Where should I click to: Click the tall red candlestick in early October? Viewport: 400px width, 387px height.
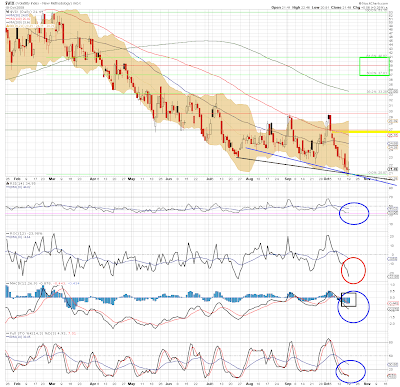[x=330, y=122]
